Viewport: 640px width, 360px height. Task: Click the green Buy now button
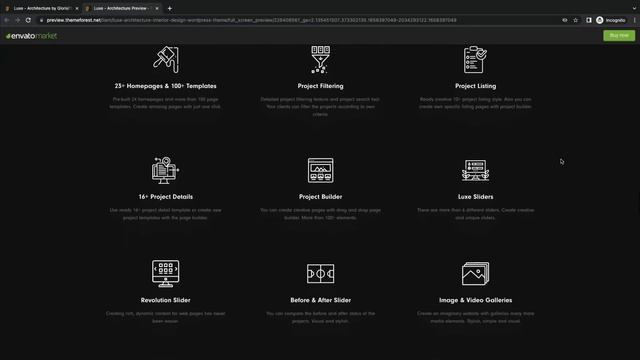[619, 36]
